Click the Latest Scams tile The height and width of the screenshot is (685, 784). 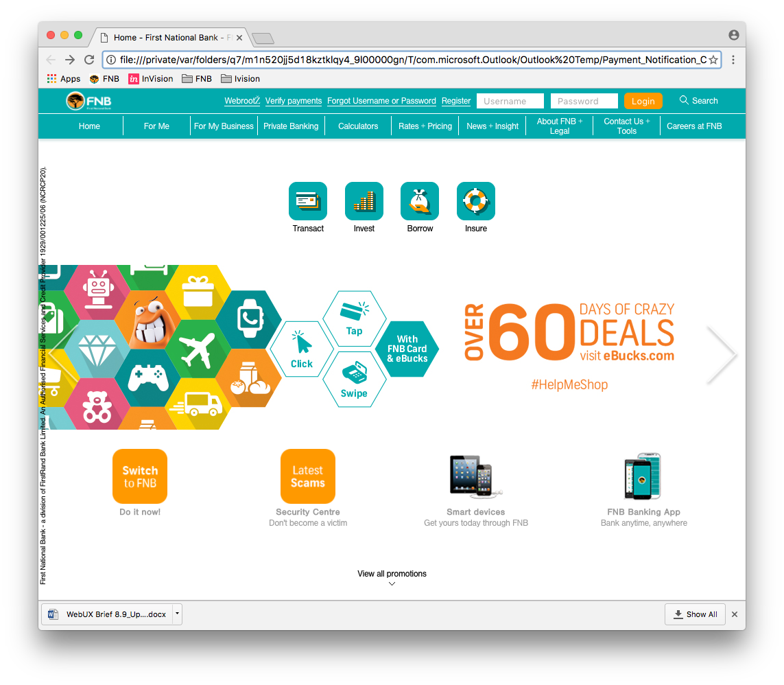click(x=308, y=476)
